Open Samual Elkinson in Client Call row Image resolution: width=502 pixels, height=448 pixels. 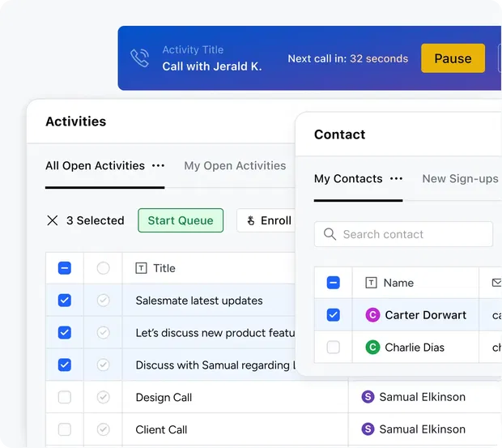[423, 429]
